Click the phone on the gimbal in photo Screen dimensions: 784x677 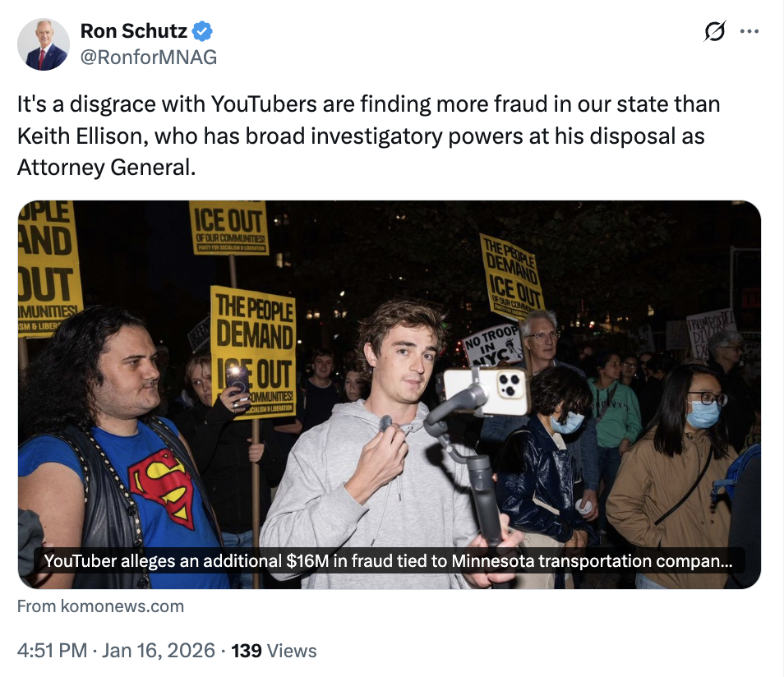pos(485,392)
